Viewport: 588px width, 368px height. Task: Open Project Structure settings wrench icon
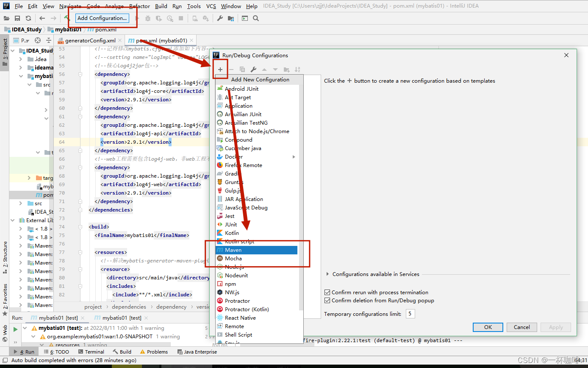coord(220,18)
